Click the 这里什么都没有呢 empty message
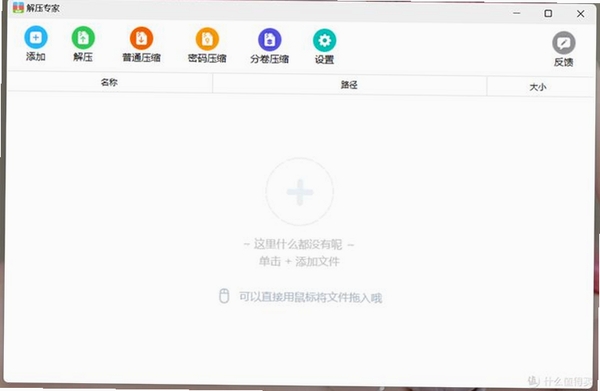 [x=298, y=244]
